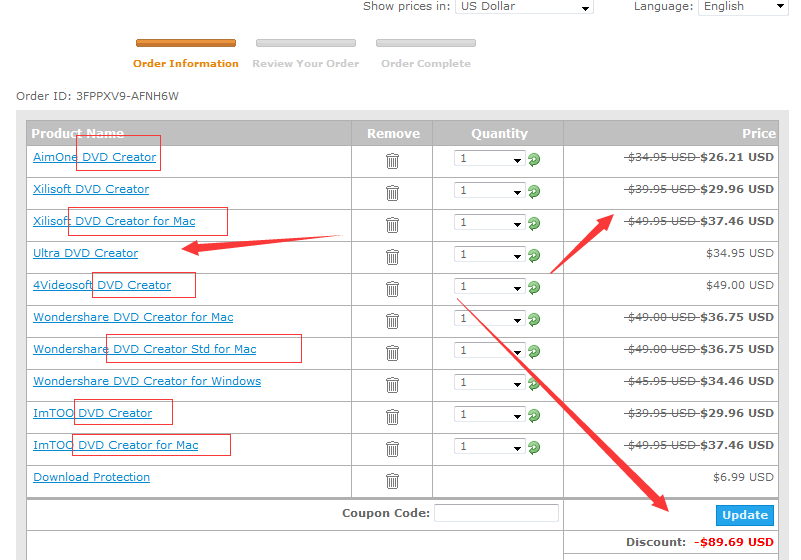
Task: Trash the 4Videosoft DVD Creator item
Action: pos(392,289)
